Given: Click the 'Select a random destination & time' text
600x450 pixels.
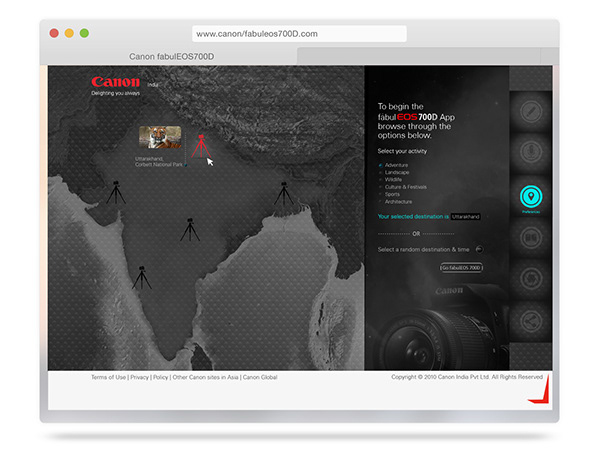Looking at the screenshot, I should click(423, 249).
